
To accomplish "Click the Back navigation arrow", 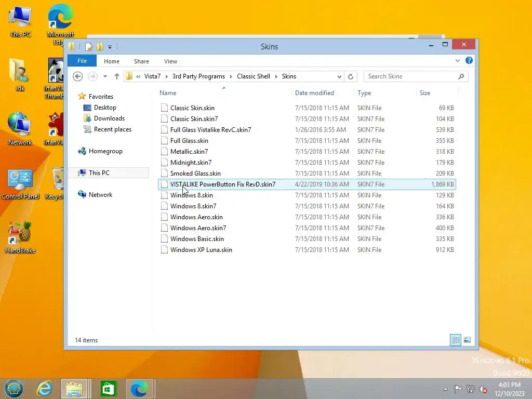I will pyautogui.click(x=78, y=76).
